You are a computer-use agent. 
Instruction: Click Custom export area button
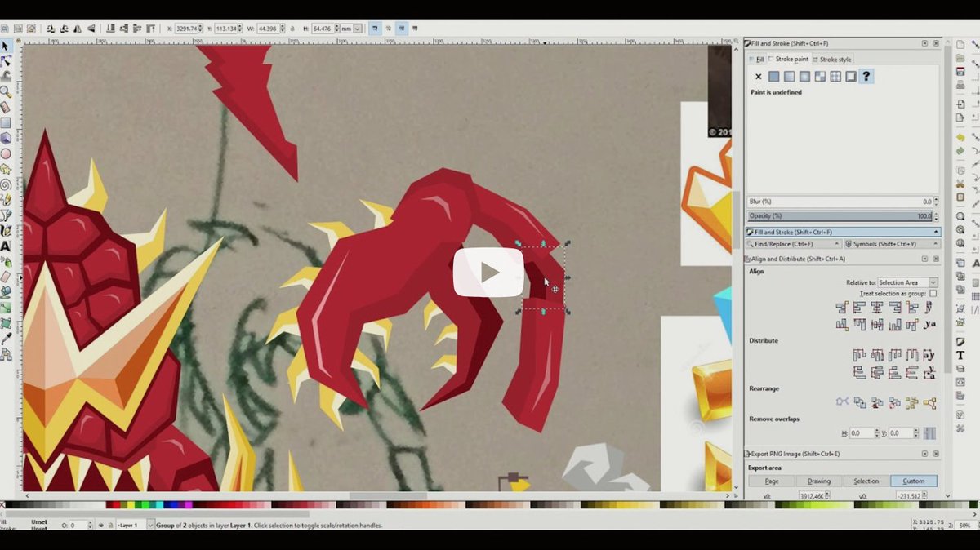(914, 481)
